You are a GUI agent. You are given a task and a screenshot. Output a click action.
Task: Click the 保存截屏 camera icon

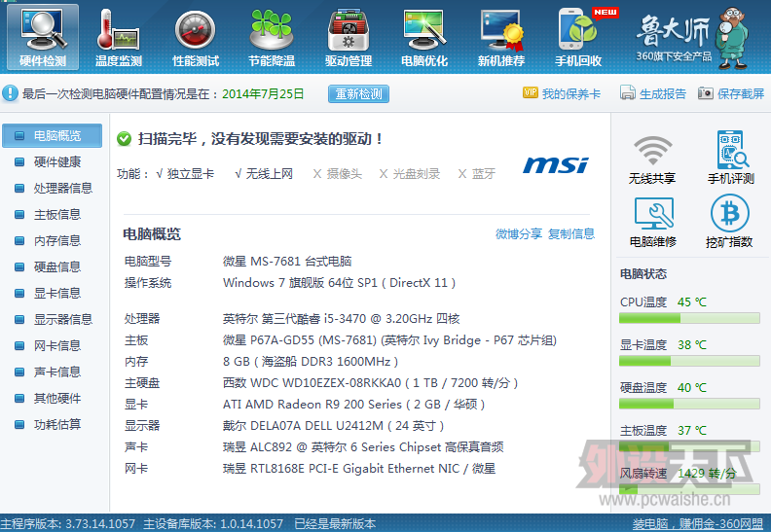(x=705, y=92)
